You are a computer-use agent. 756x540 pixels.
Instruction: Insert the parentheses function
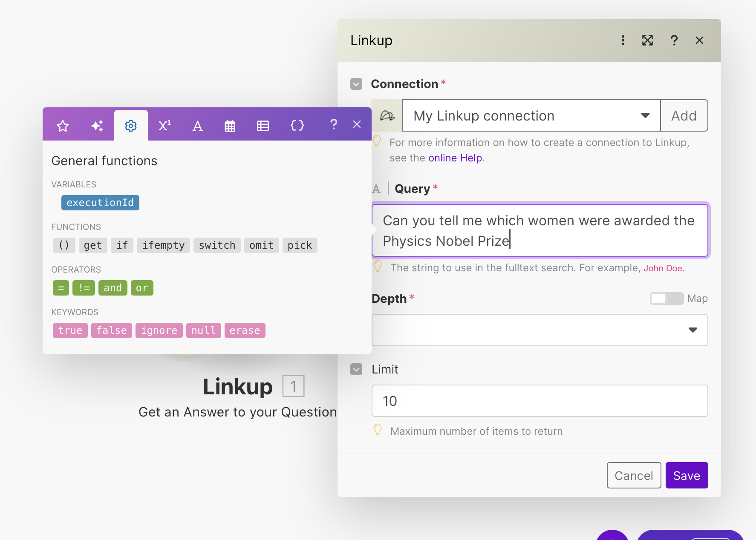64,245
